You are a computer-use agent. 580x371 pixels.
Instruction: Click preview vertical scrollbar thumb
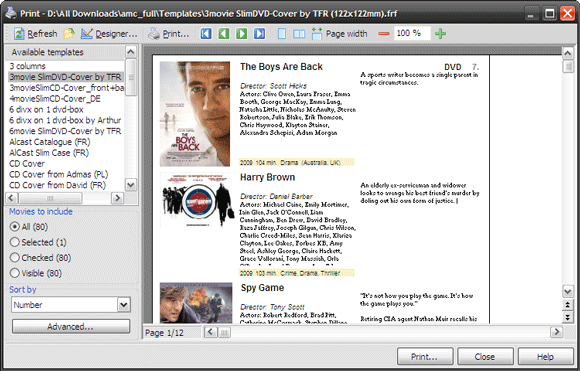click(567, 66)
